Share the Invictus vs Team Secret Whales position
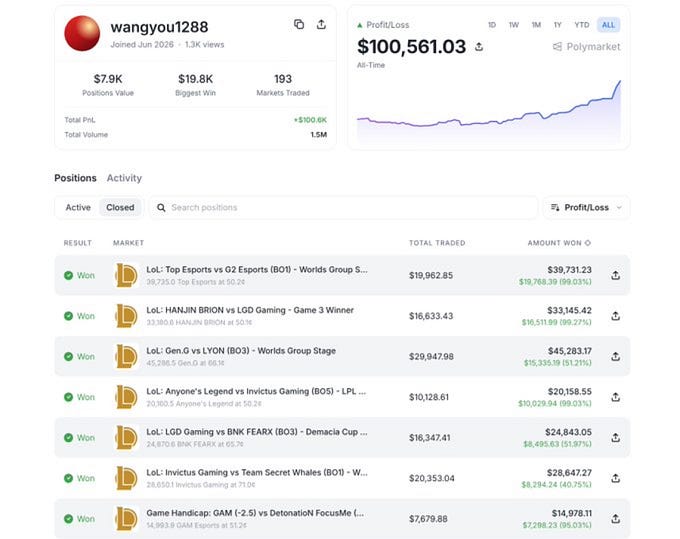Screen dimensions: 680x539 [x=615, y=478]
